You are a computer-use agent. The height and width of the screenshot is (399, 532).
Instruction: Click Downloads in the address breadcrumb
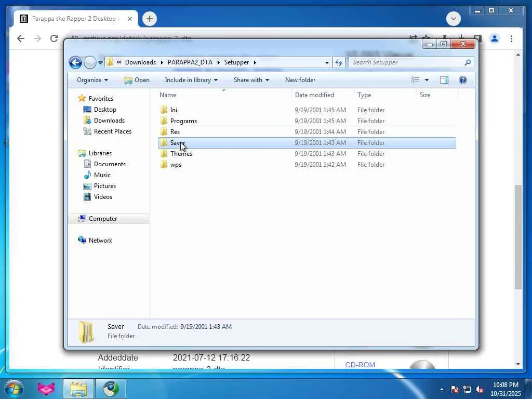coord(140,62)
